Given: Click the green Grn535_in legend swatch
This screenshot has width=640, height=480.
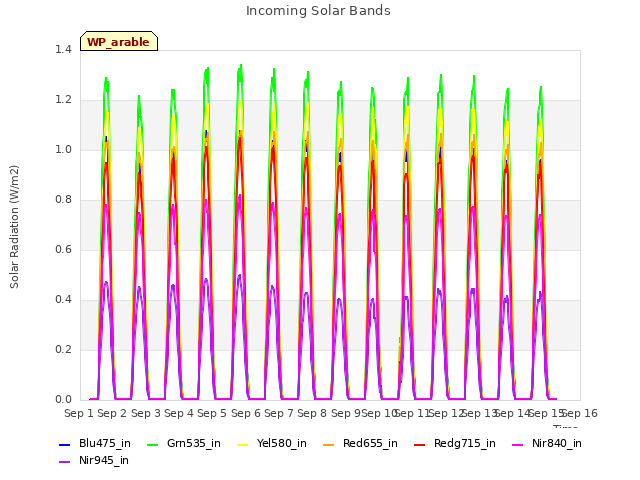Looking at the screenshot, I should (153, 444).
